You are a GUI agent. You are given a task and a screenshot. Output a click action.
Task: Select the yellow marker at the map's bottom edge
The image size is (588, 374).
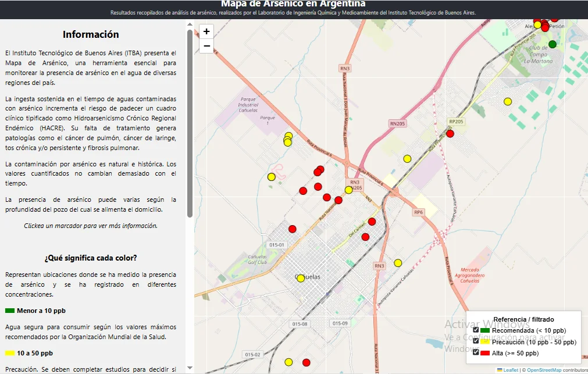pos(288,362)
